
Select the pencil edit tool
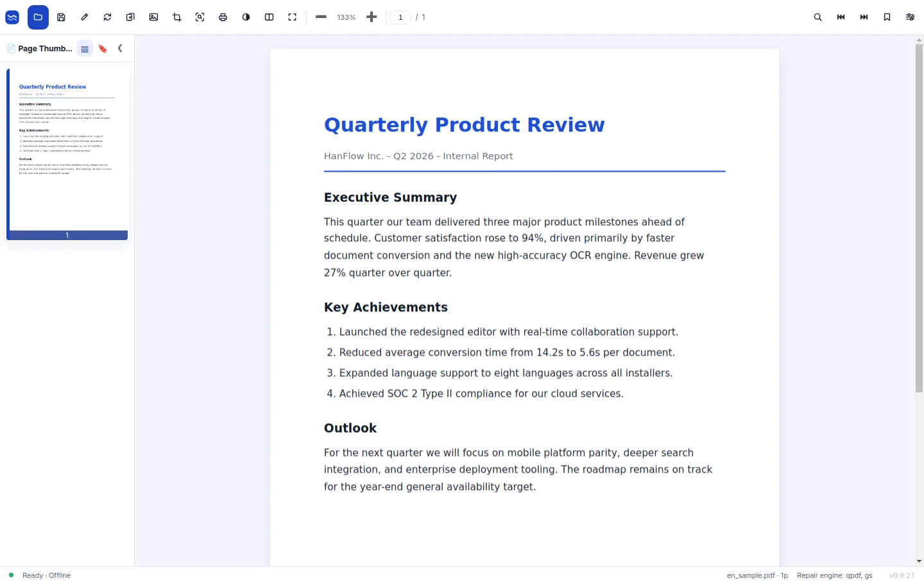point(84,17)
